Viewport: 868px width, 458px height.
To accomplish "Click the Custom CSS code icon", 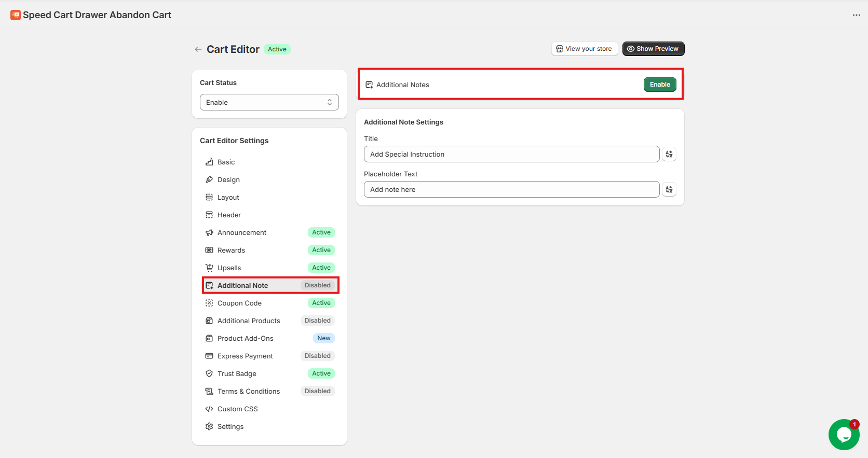I will [x=209, y=409].
